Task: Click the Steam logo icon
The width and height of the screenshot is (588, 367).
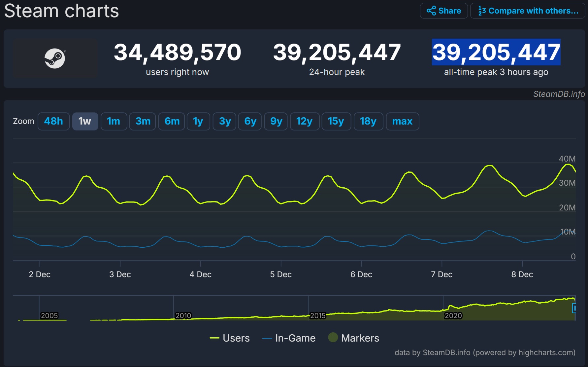Action: pos(55,58)
